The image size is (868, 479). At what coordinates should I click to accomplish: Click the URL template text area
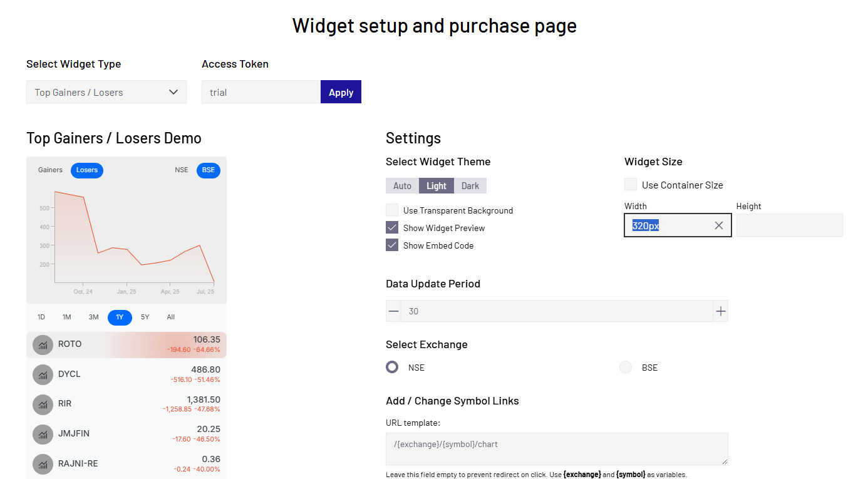[557, 449]
